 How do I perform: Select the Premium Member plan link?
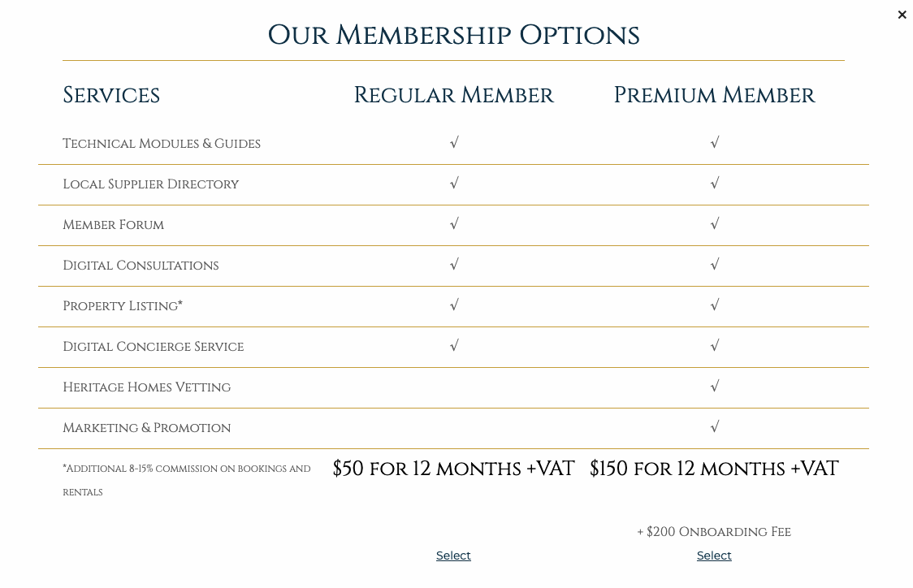tap(714, 556)
